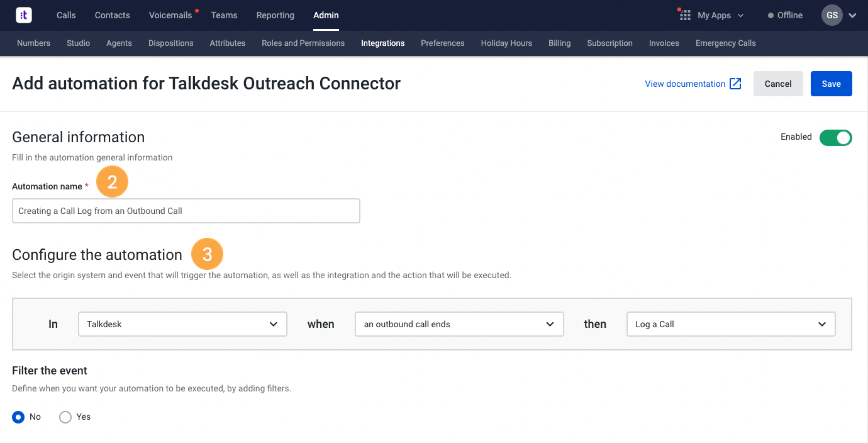Open the Subscription admin section
The height and width of the screenshot is (443, 868).
pos(610,43)
